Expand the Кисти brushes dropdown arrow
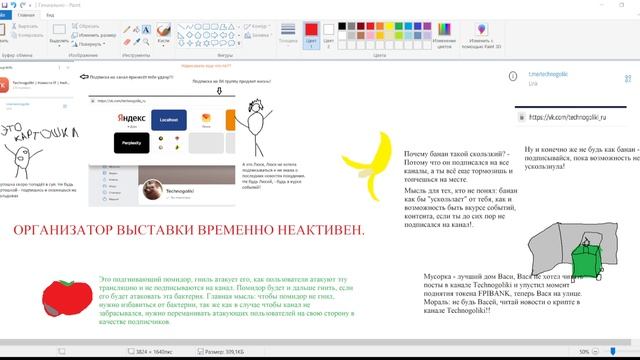The height and width of the screenshot is (360, 640). [163, 45]
